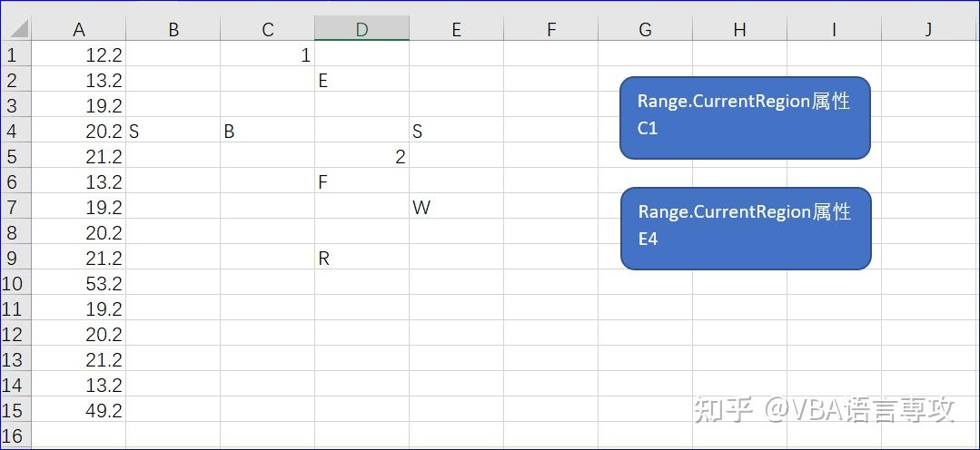Select column G header
The height and width of the screenshot is (450, 980).
(645, 30)
